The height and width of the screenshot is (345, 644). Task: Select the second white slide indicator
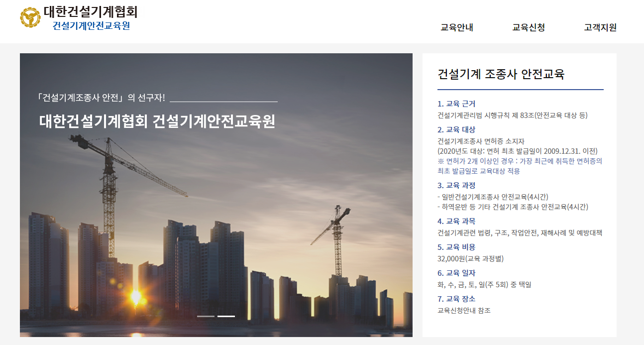[x=226, y=316]
